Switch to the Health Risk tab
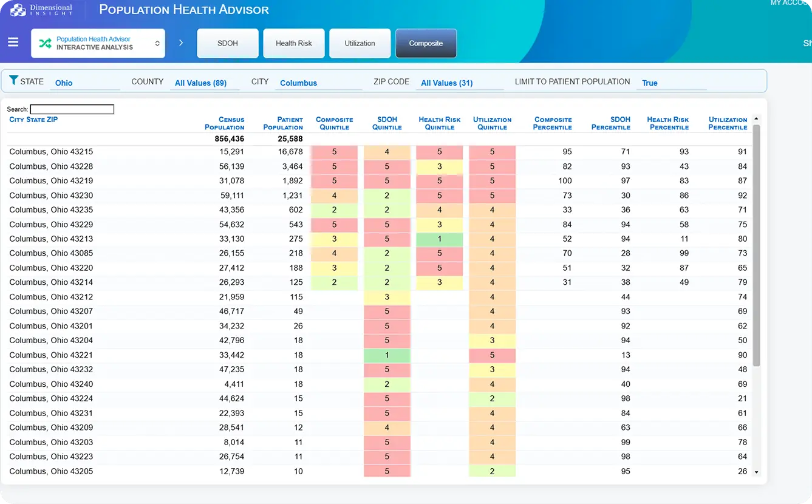The image size is (812, 504). (x=293, y=43)
